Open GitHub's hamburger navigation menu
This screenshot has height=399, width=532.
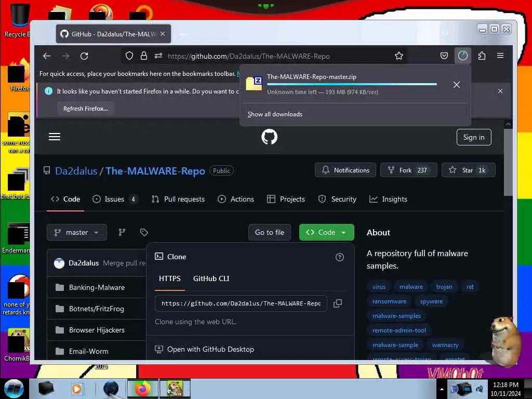click(54, 137)
